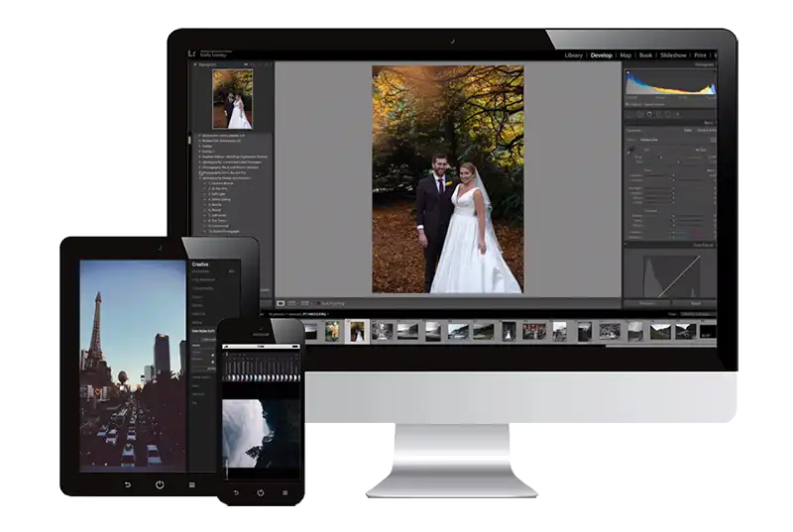
Task: Tap the tablet's menu icon
Action: (191, 484)
